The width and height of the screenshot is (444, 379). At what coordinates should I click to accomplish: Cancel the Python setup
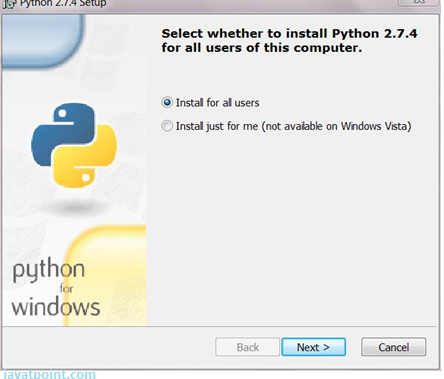point(393,347)
